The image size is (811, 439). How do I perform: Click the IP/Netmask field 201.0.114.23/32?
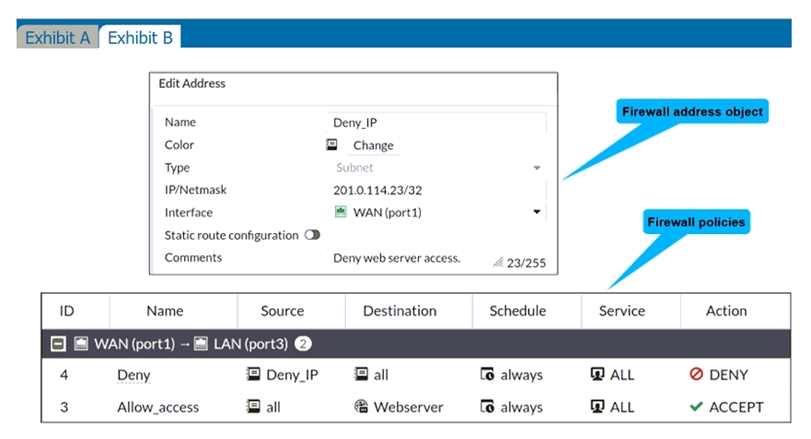438,190
